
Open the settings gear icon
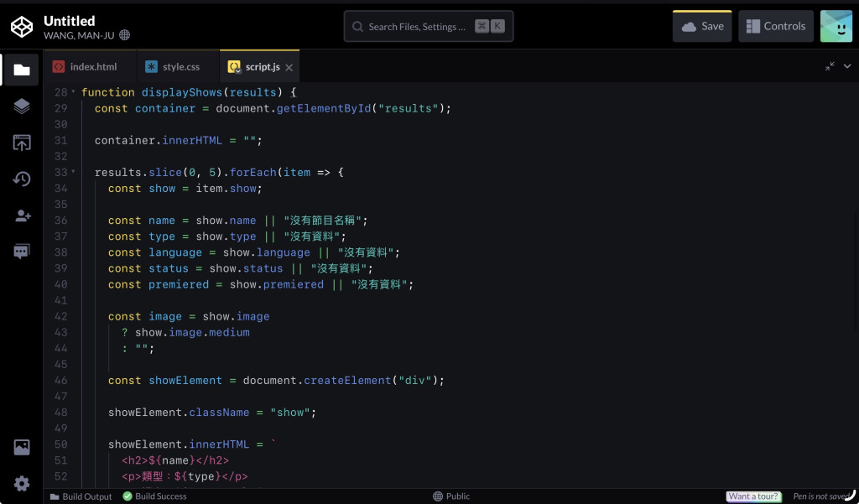(21, 484)
